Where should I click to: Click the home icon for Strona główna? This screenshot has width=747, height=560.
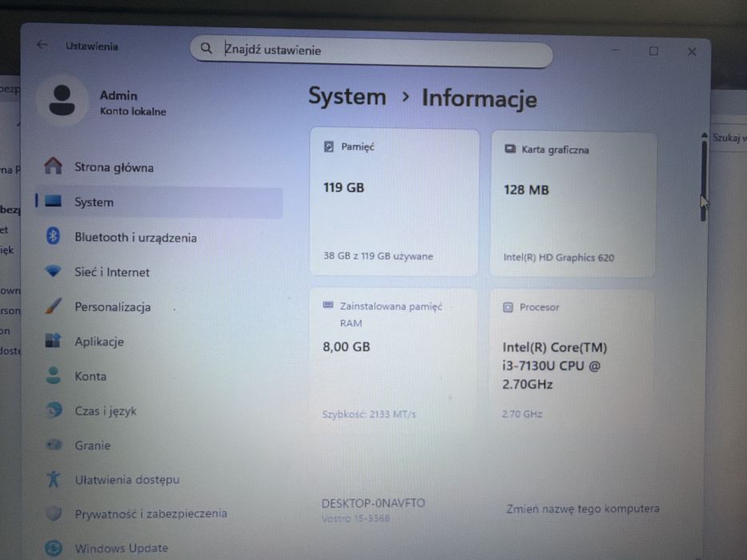coord(54,166)
